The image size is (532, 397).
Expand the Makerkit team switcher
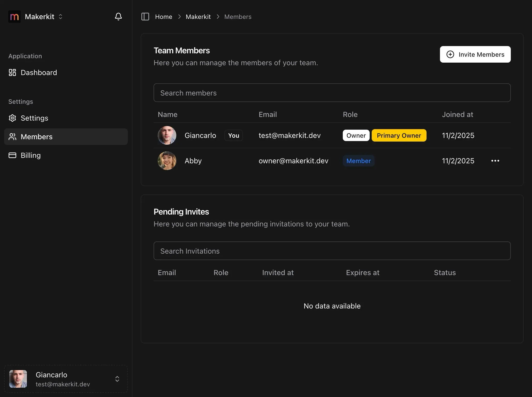point(60,17)
